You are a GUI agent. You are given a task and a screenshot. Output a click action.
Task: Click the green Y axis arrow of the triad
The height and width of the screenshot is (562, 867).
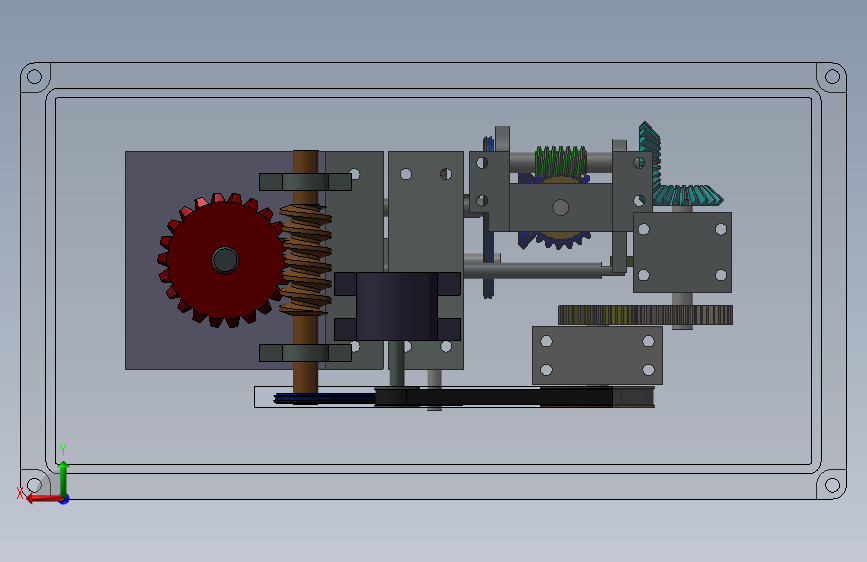tap(64, 477)
